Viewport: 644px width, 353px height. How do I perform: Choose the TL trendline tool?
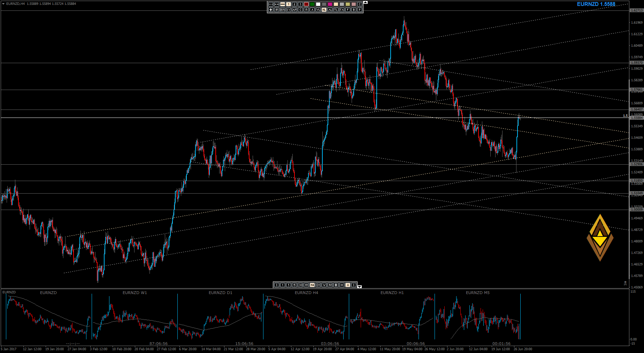click(336, 10)
